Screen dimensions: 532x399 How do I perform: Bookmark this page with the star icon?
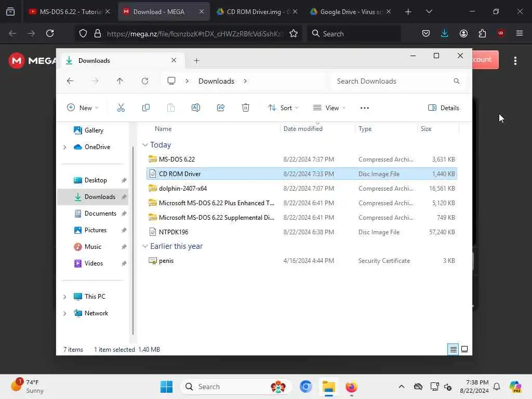point(294,33)
